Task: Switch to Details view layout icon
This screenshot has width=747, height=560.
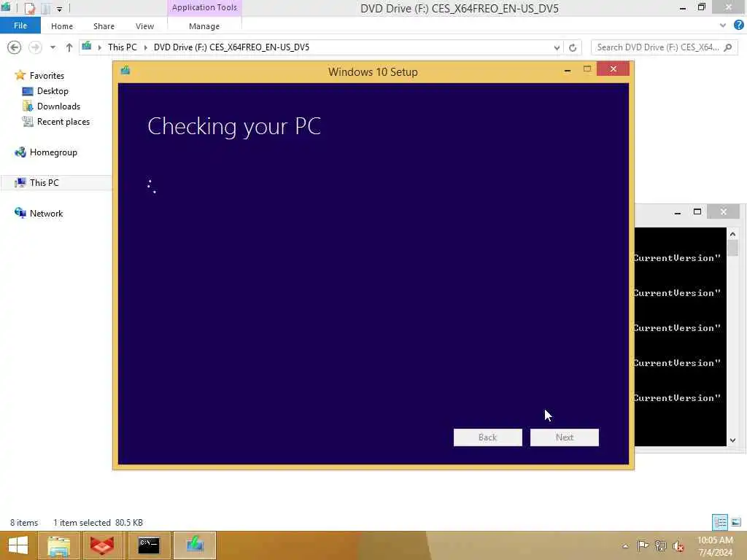Action: (719, 522)
